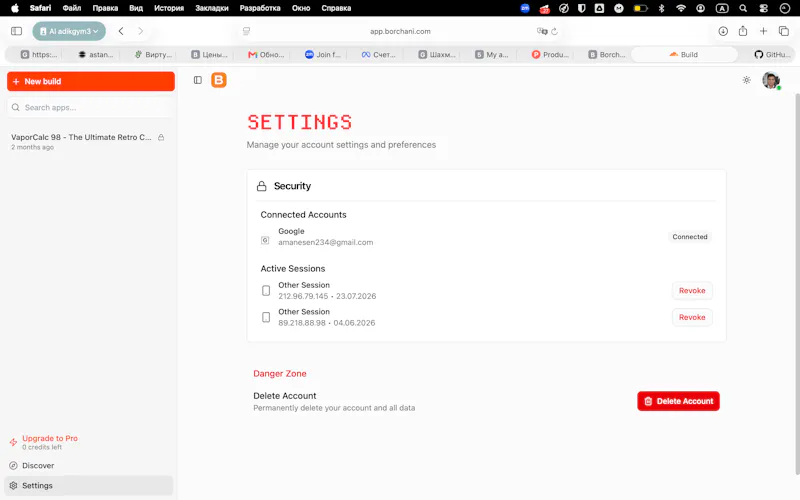The width and height of the screenshot is (800, 500).
Task: Switch to the Вирту... tab
Action: 153,55
